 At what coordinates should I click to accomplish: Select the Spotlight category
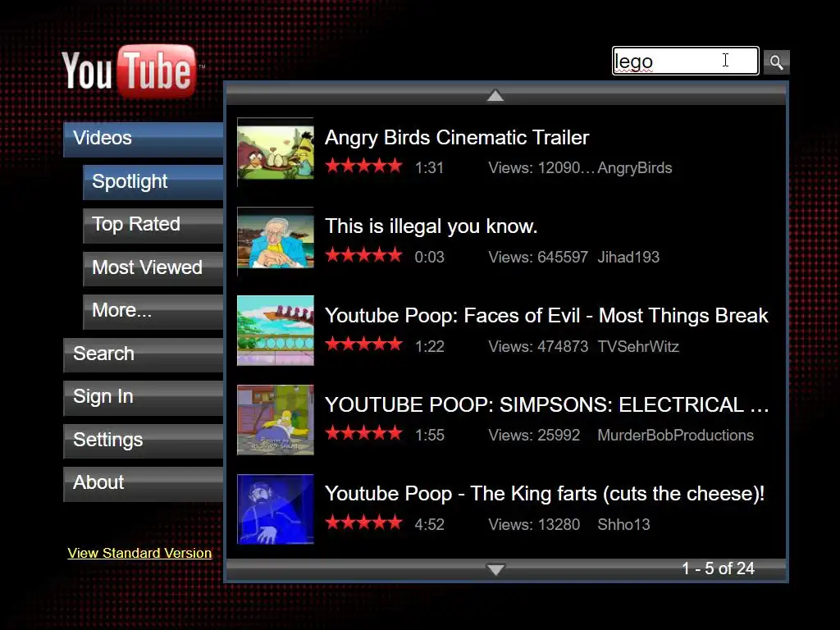tap(153, 181)
